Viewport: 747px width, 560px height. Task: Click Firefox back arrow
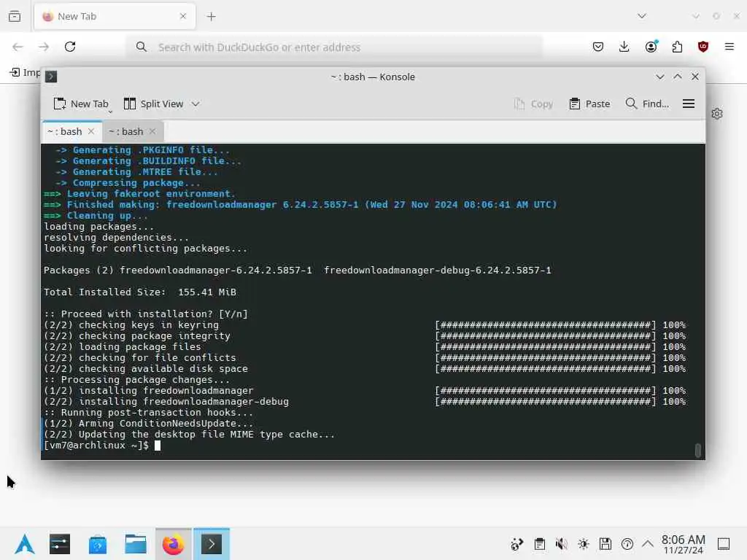tap(18, 47)
